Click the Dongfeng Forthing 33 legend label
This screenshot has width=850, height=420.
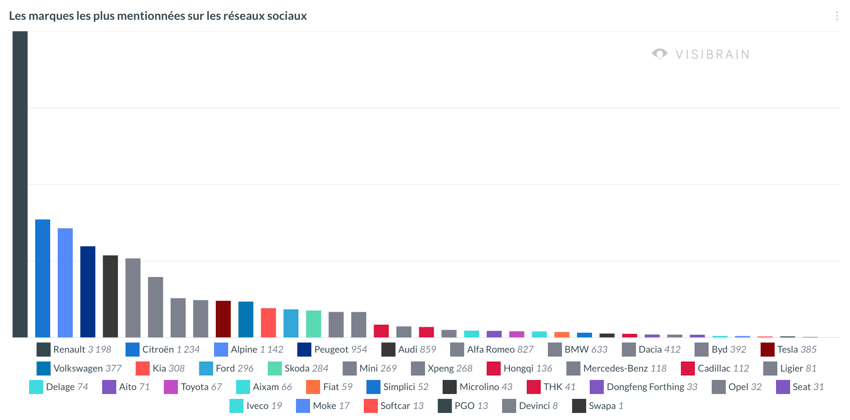pos(652,387)
